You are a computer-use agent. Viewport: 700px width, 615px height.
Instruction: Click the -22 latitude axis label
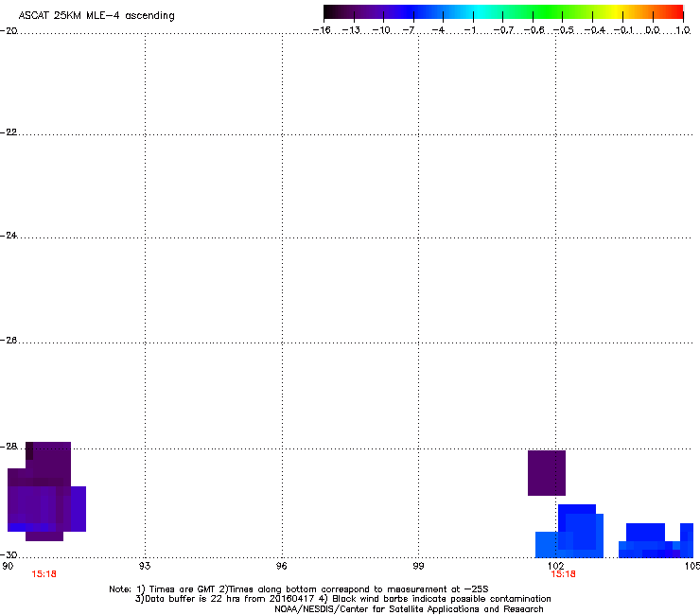pos(9,132)
